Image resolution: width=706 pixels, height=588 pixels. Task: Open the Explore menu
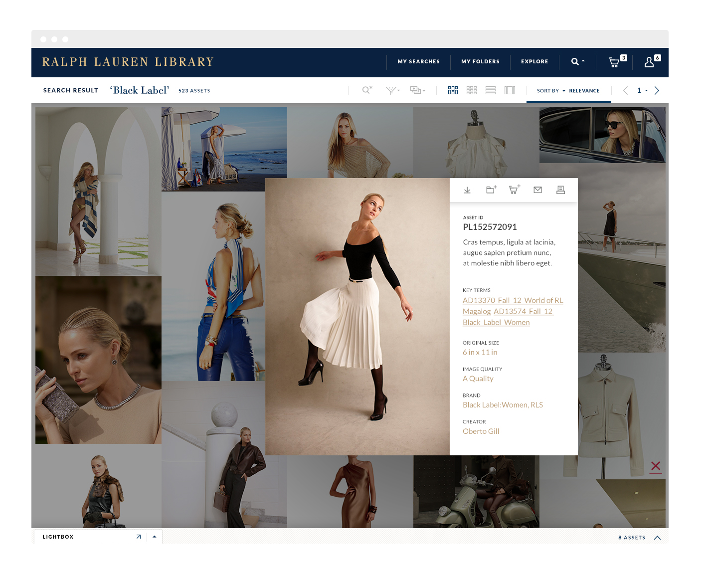(x=534, y=62)
